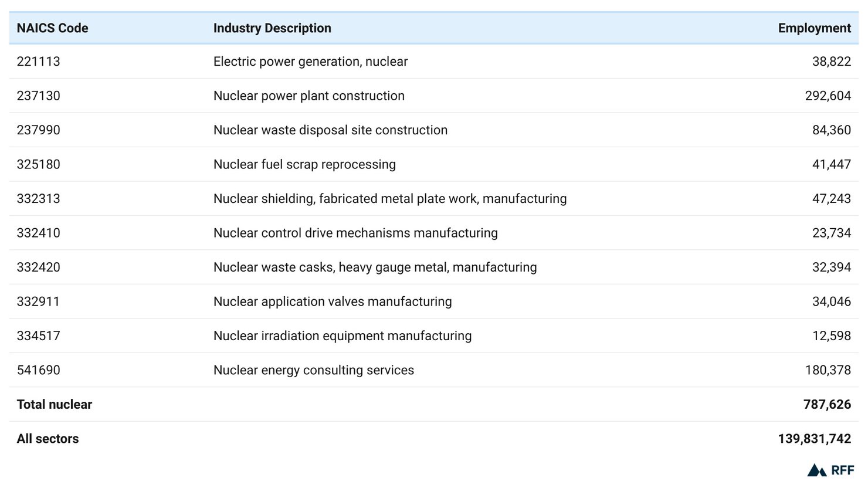The image size is (868, 488).
Task: Click employment value 41,447
Action: (831, 164)
